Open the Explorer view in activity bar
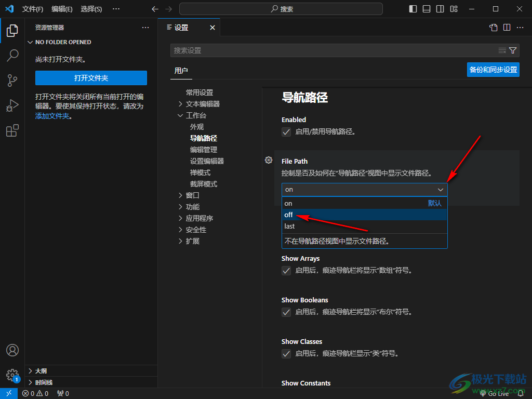Viewport: 532px width, 399px height. point(12,30)
